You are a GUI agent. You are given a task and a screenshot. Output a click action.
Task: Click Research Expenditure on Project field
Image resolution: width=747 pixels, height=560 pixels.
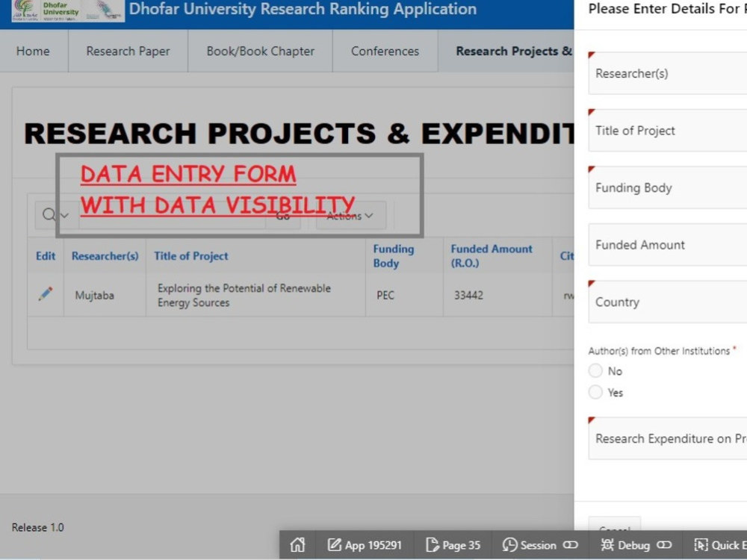tap(667, 438)
